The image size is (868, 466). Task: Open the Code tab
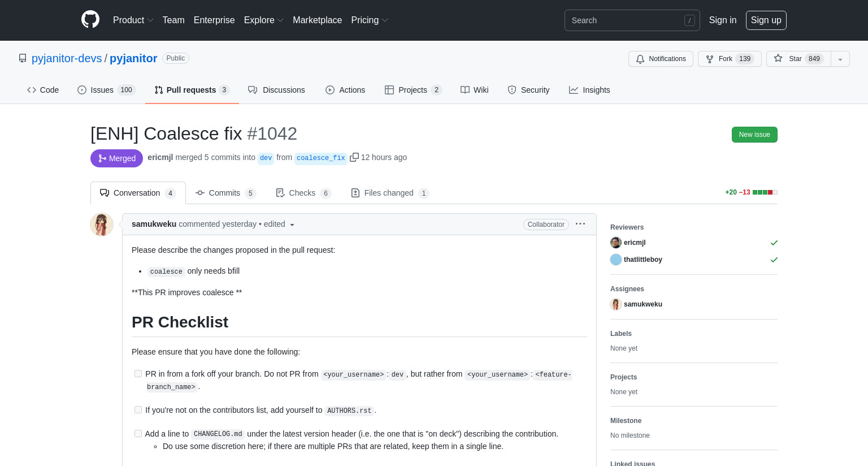click(43, 90)
